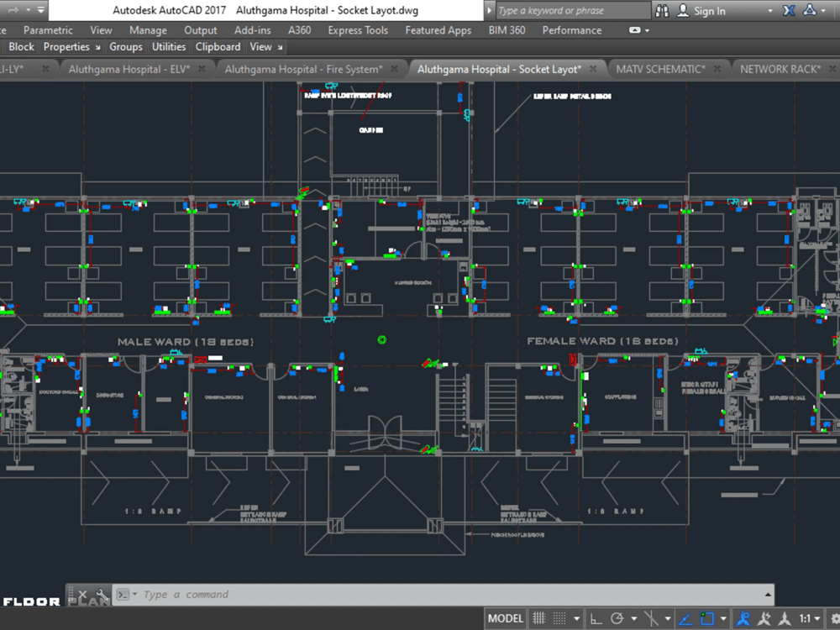This screenshot has width=840, height=630.
Task: Expand the Object Snap settings dropdown arrow
Action: [722, 619]
